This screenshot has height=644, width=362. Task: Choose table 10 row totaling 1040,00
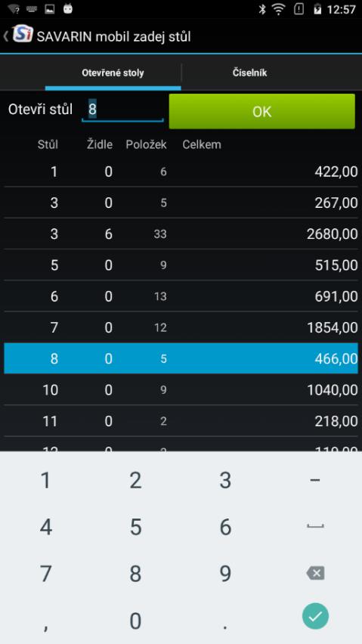pyautogui.click(x=181, y=390)
